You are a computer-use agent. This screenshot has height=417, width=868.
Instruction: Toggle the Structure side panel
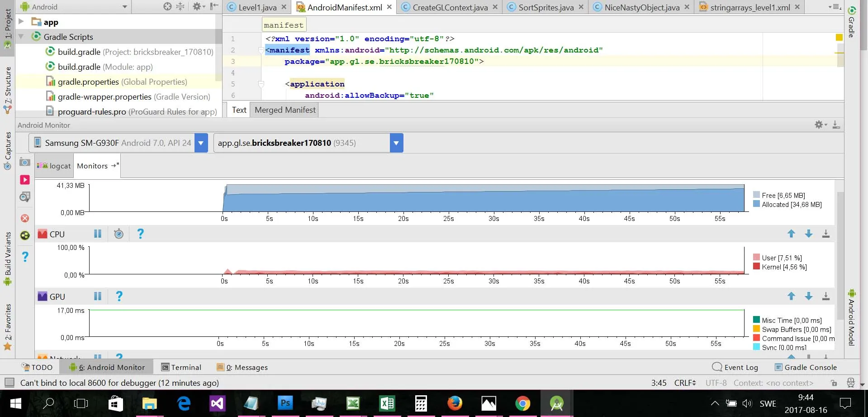[8, 90]
